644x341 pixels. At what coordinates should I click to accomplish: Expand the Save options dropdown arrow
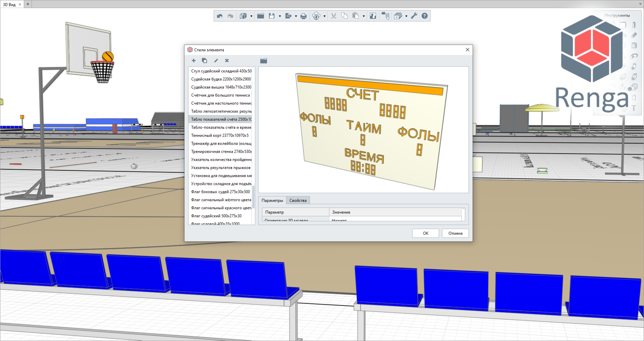click(x=280, y=16)
